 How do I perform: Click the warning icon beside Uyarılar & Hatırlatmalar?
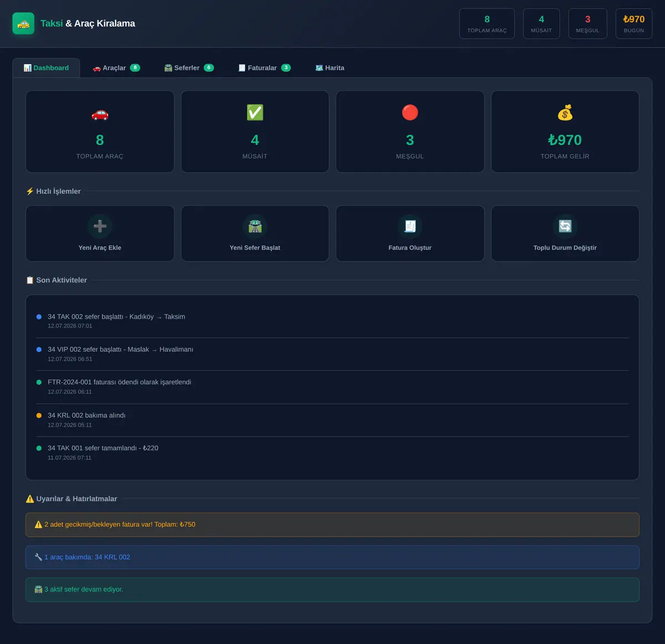[30, 499]
